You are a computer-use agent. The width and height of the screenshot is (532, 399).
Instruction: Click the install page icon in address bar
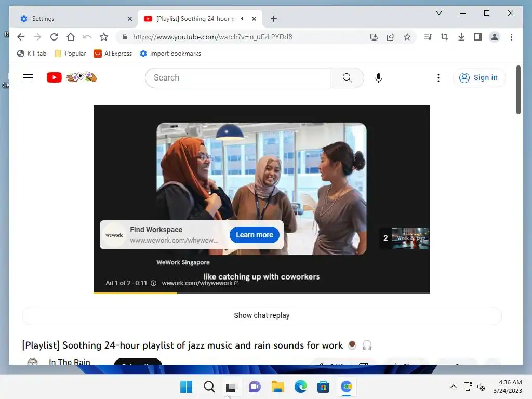click(374, 37)
